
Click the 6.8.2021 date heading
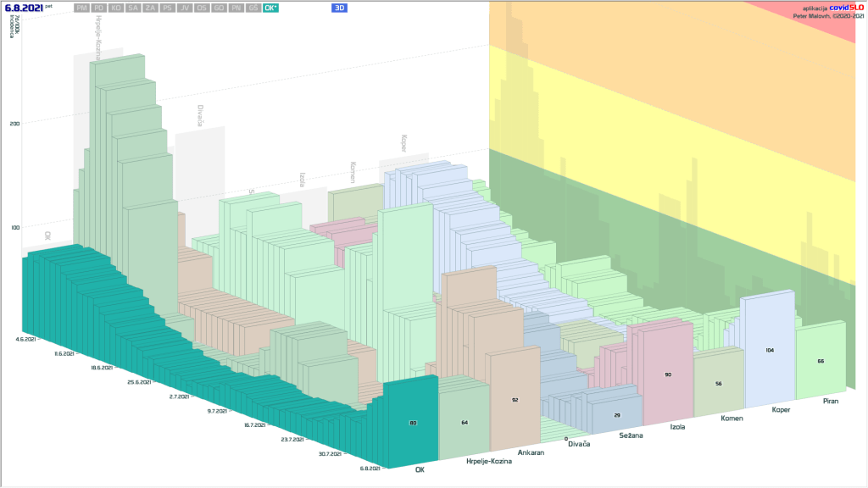[24, 8]
